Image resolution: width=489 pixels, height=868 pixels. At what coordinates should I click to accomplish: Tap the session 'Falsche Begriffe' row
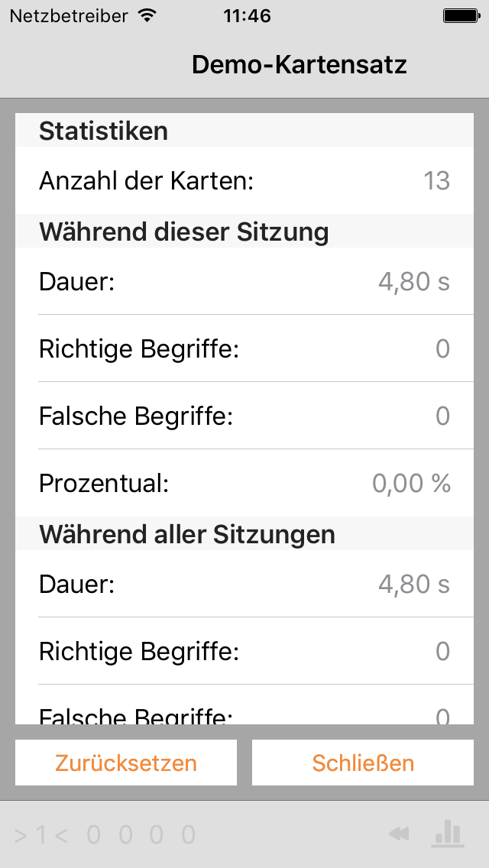click(244, 415)
